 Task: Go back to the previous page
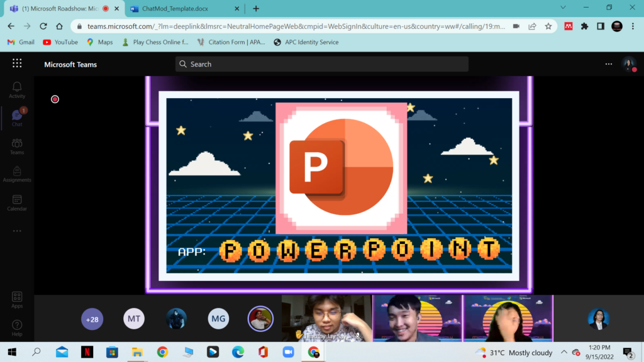click(11, 26)
